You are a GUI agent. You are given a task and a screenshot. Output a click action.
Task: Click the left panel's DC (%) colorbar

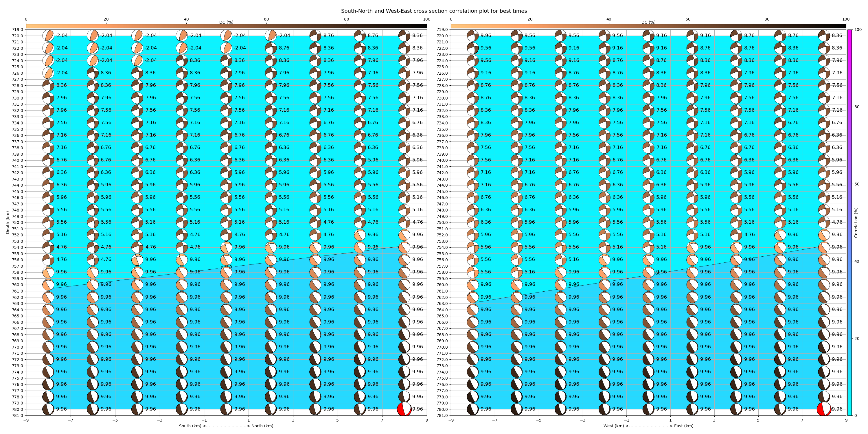point(226,26)
